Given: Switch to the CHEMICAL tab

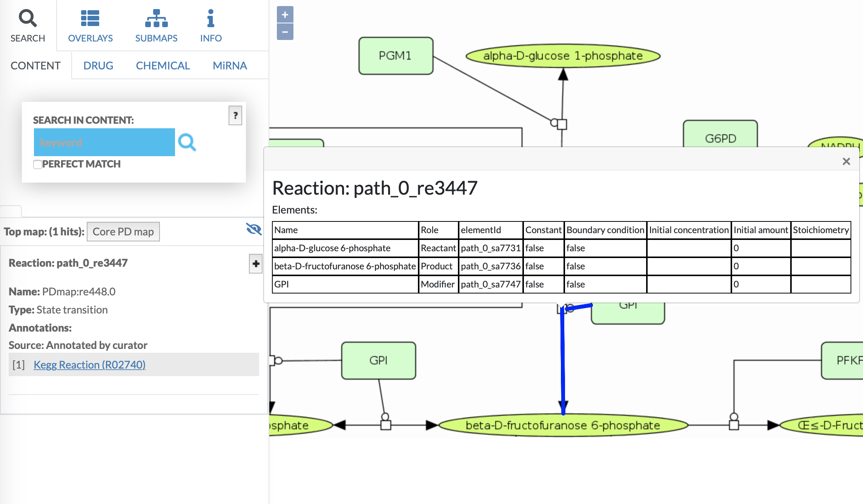Looking at the screenshot, I should coord(163,66).
